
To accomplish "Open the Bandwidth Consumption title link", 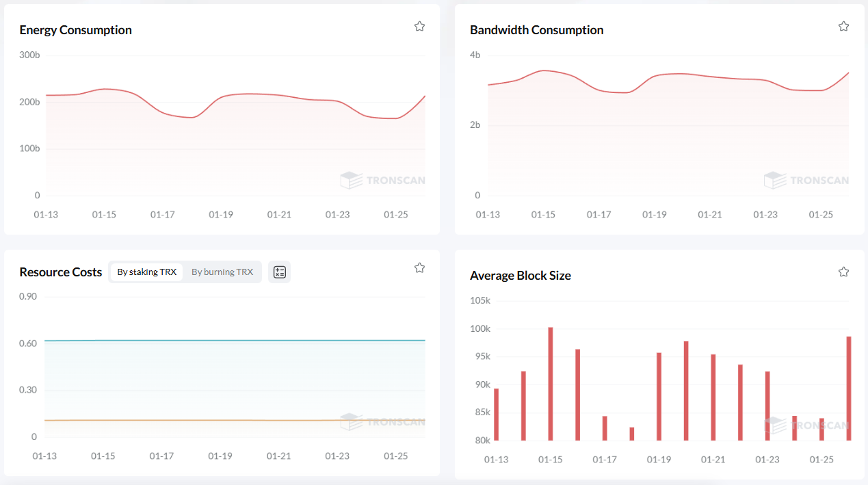I will 536,30.
